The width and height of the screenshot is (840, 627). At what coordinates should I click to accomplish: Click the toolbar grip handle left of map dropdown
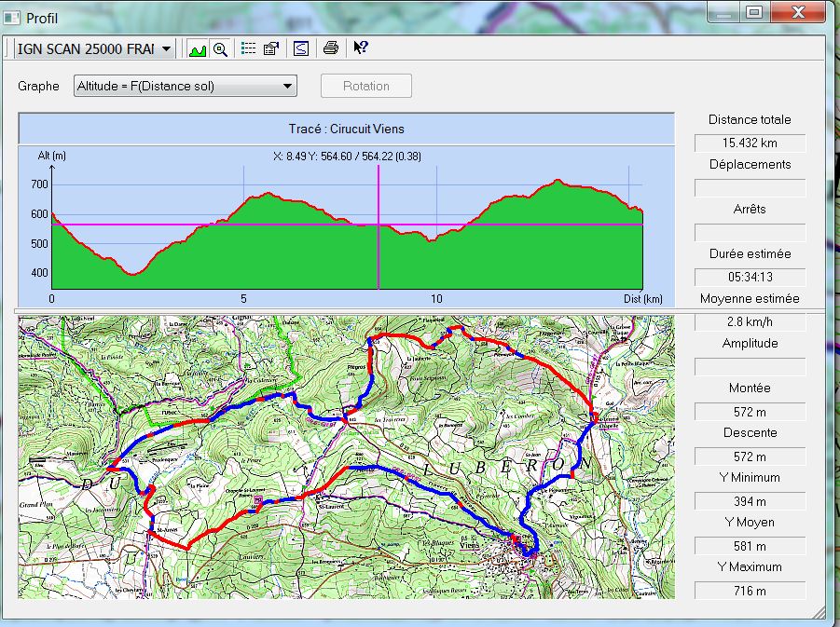click(7, 48)
